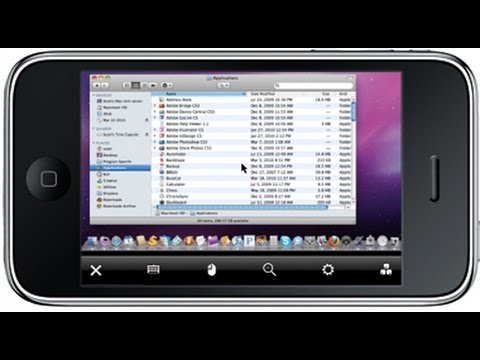Collapse the DEVICES sidebar section

[x=94, y=95]
